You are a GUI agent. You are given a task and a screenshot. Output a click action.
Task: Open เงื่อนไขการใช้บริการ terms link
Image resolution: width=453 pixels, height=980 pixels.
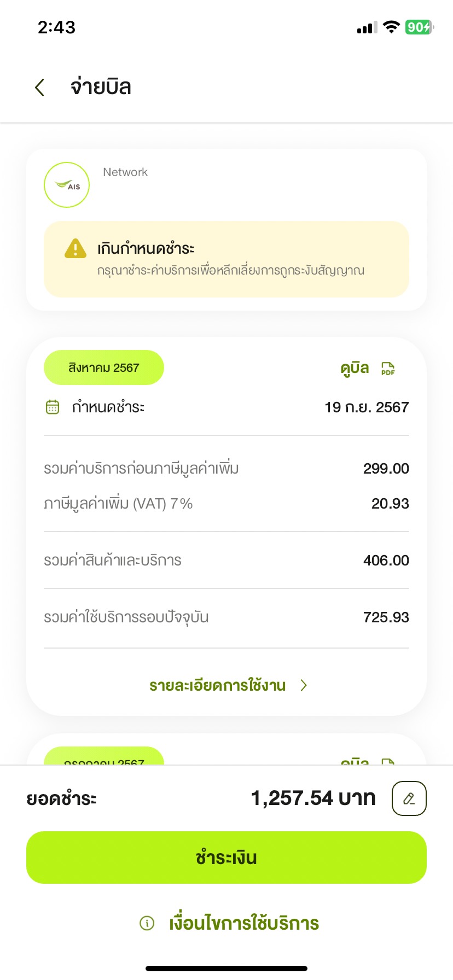tap(244, 923)
